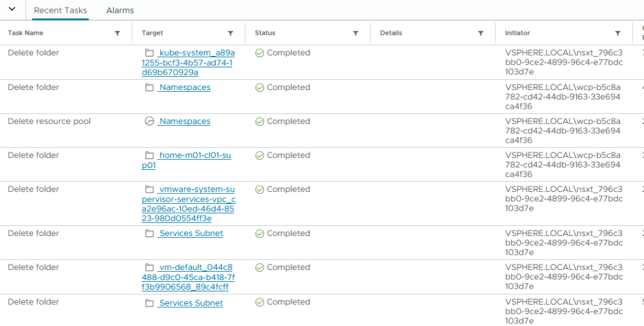Sort by the Task Name column header
Viewport: 644px width, 326px height.
point(26,33)
